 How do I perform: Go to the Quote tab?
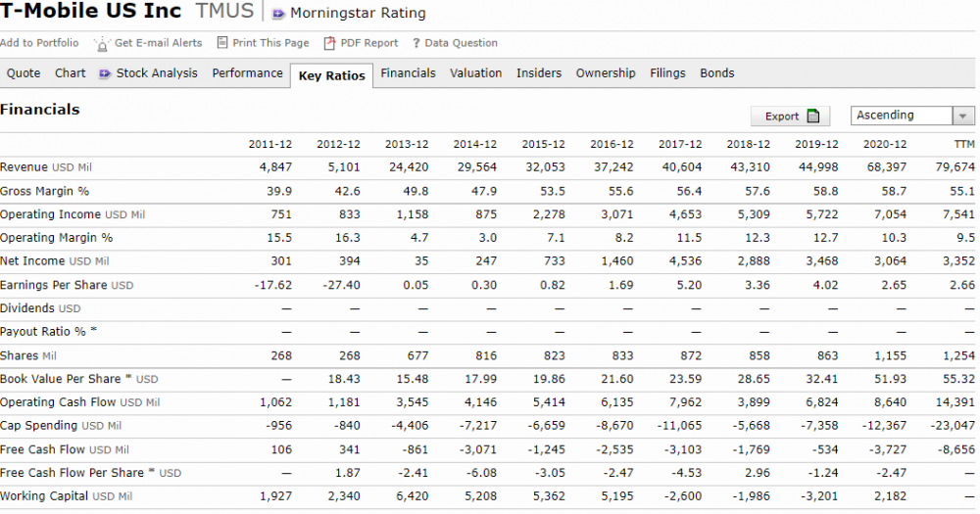(24, 73)
